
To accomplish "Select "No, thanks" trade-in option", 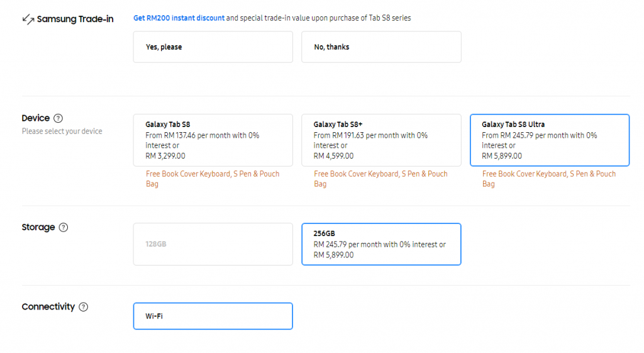I will point(381,47).
